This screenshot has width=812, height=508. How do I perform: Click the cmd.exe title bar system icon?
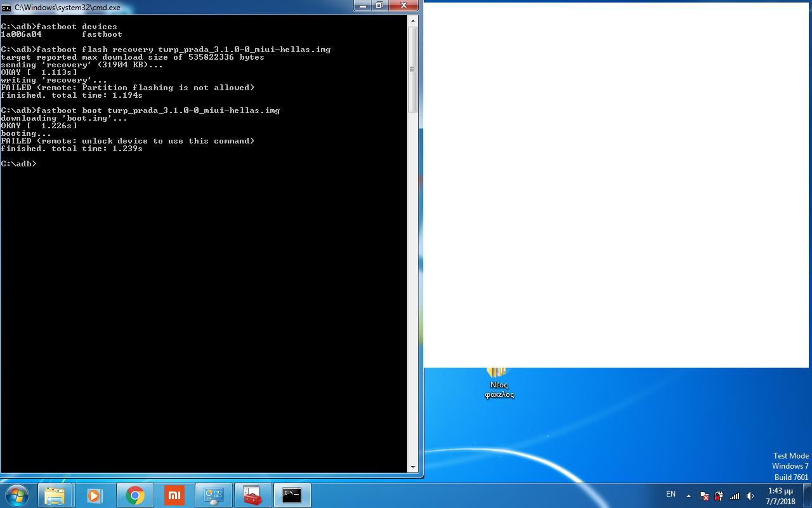coord(6,6)
